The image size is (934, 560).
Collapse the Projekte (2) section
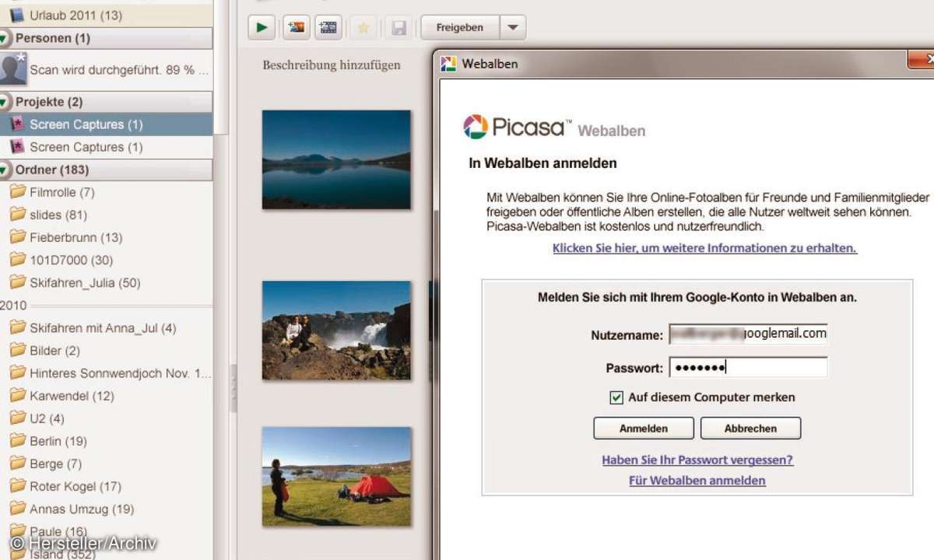(5, 102)
